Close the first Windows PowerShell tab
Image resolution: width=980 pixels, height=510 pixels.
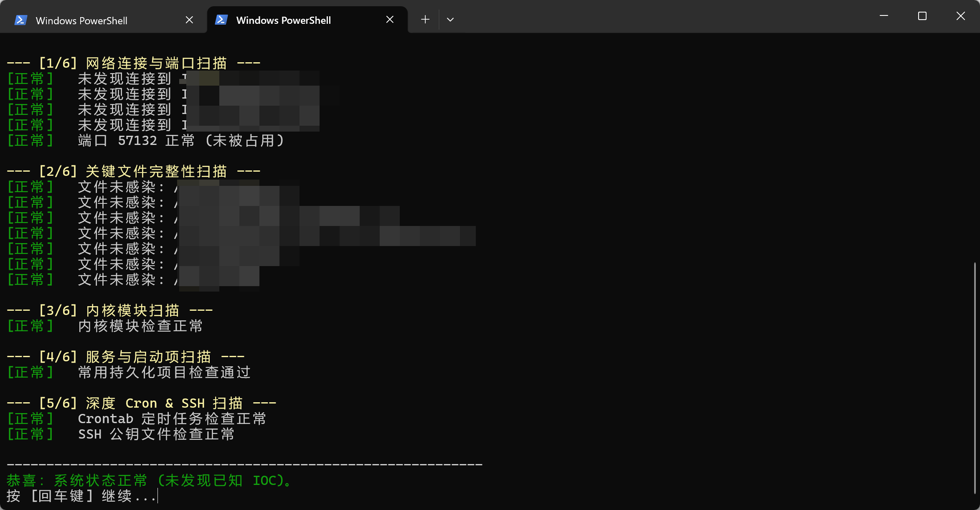[189, 20]
